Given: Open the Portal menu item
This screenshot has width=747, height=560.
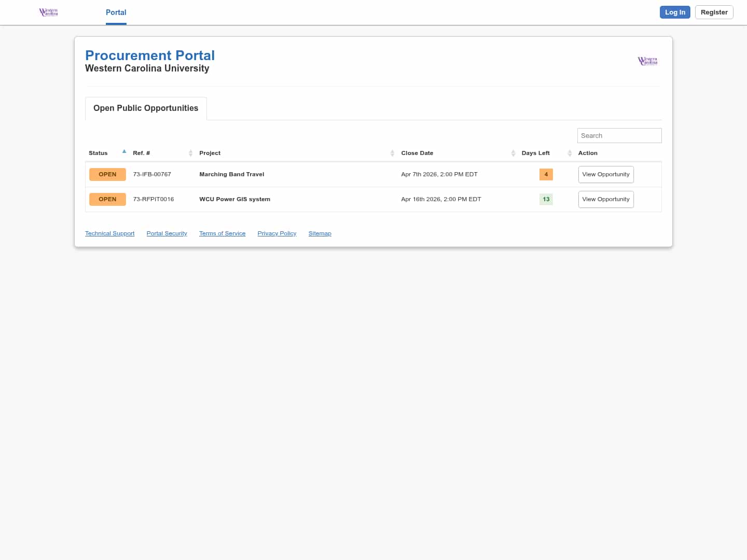Looking at the screenshot, I should point(116,12).
